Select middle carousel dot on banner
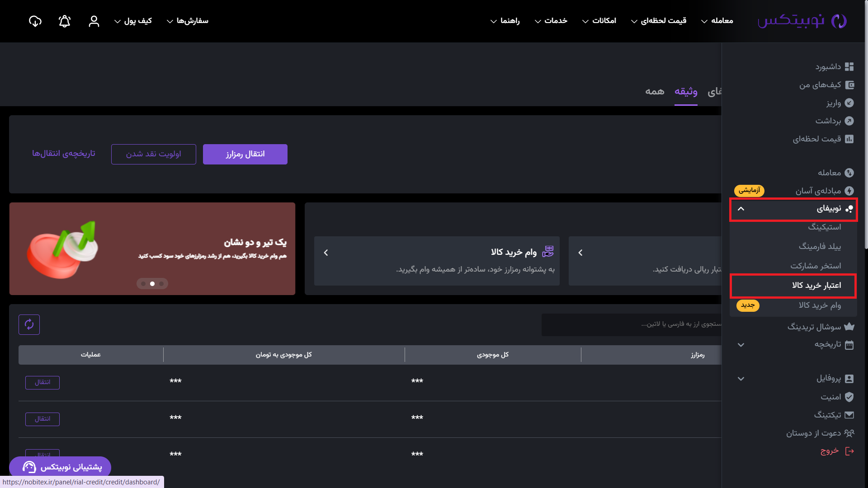The width and height of the screenshot is (868, 488). (152, 284)
